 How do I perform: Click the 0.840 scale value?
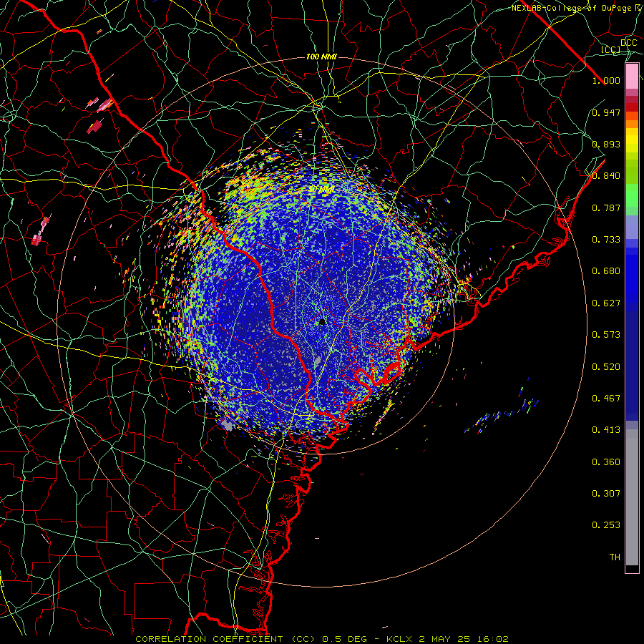[x=606, y=176]
